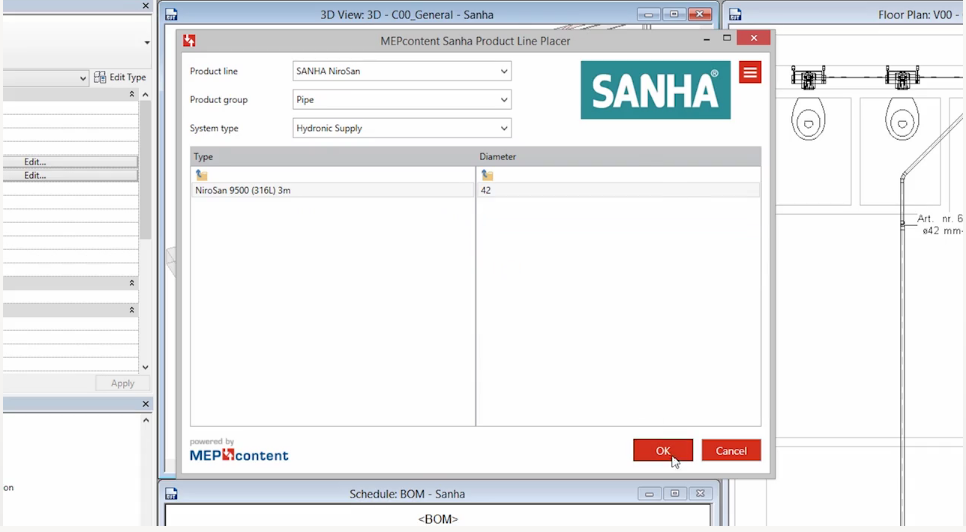Click the Floor Plan window document icon
The width and height of the screenshot is (966, 532).
point(735,15)
